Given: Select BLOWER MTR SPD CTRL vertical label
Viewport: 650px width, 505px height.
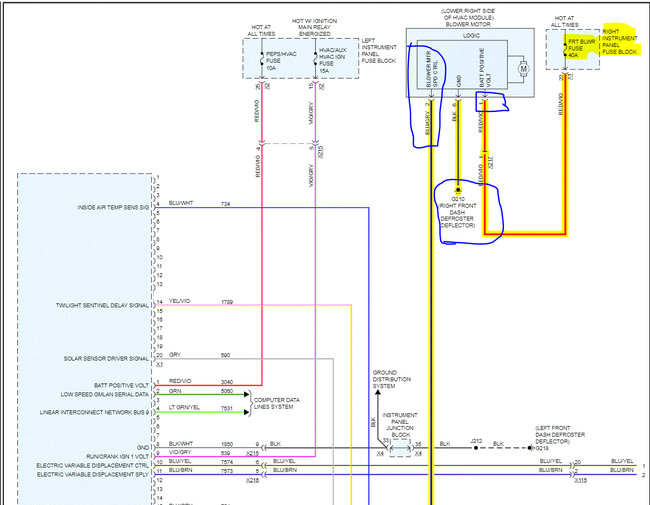Looking at the screenshot, I should pyautogui.click(x=432, y=68).
